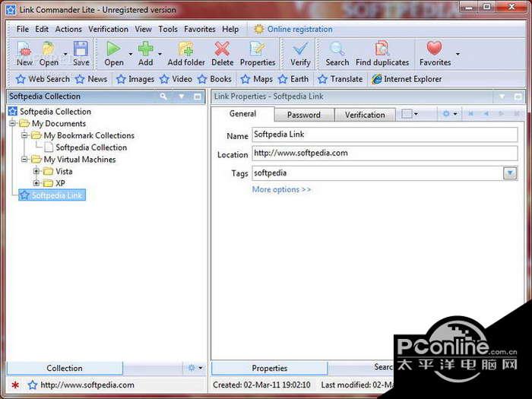Viewport: 532px width, 399px height.
Task: Click the layout dropdown beside Verification tab
Action: point(410,114)
